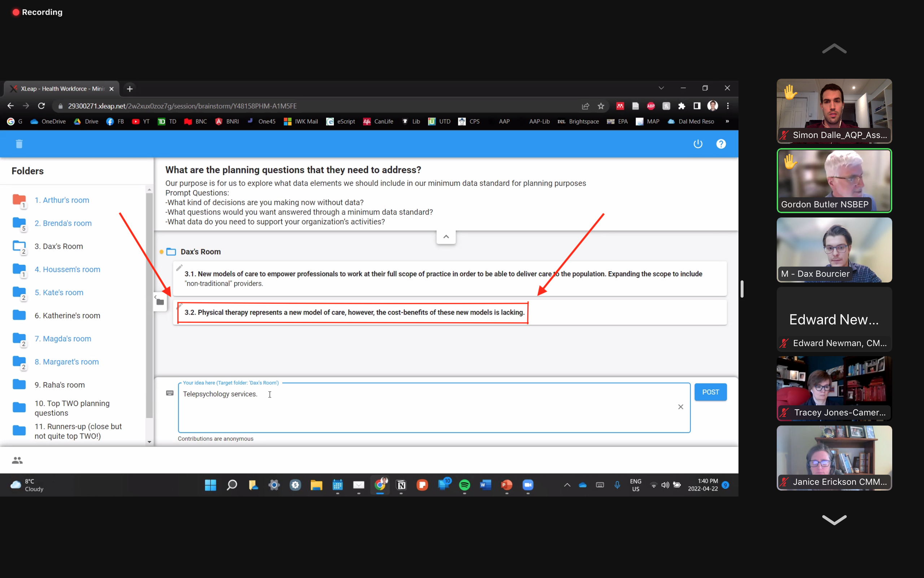924x578 pixels.
Task: Open Runners-up folder
Action: click(x=78, y=431)
